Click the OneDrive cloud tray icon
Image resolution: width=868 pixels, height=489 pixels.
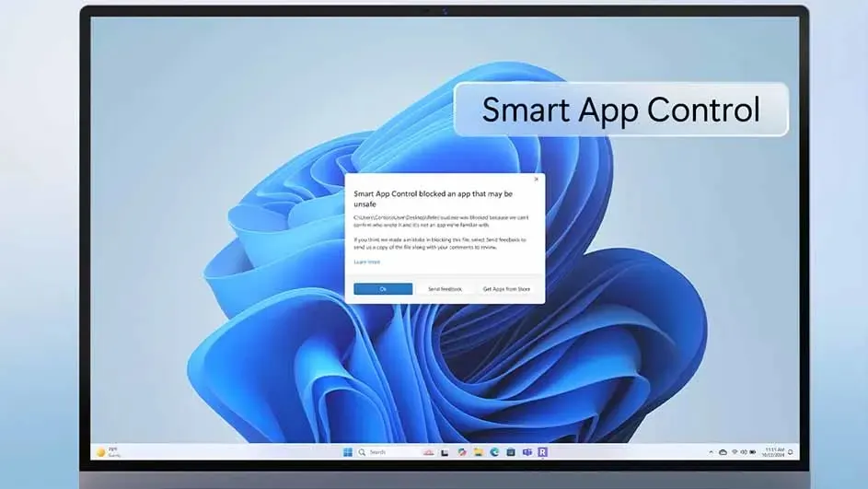(x=723, y=452)
